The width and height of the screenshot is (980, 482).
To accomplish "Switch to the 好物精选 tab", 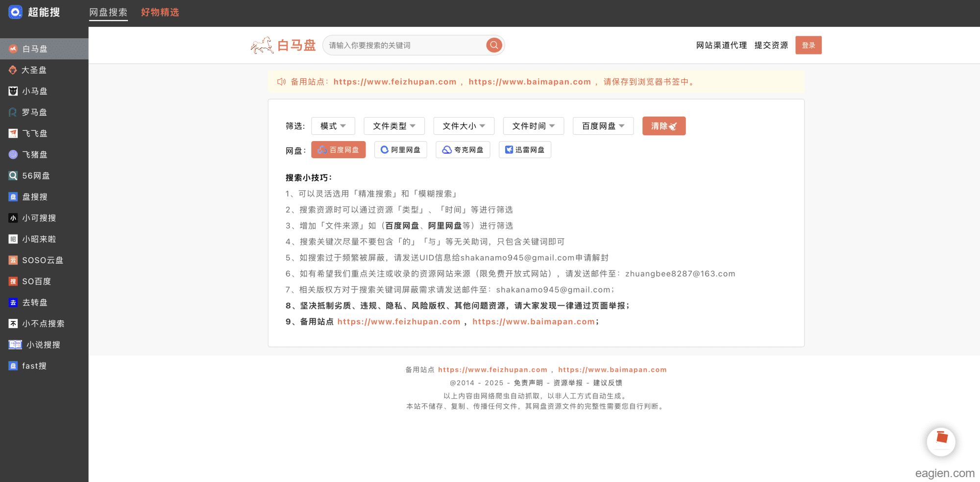I will pos(160,12).
